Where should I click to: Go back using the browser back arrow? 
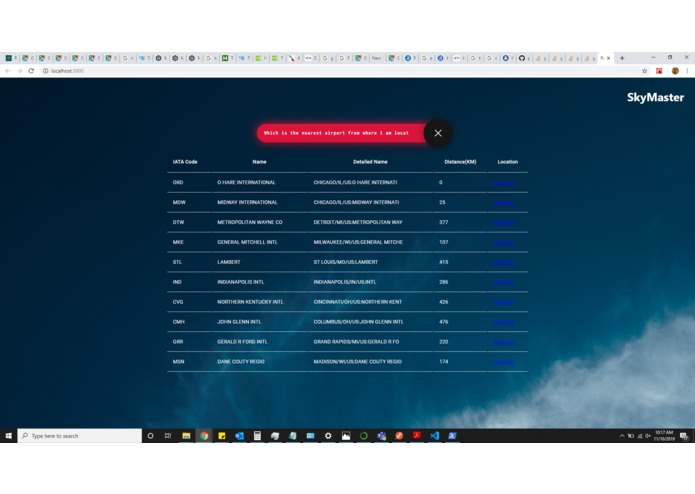[8, 71]
